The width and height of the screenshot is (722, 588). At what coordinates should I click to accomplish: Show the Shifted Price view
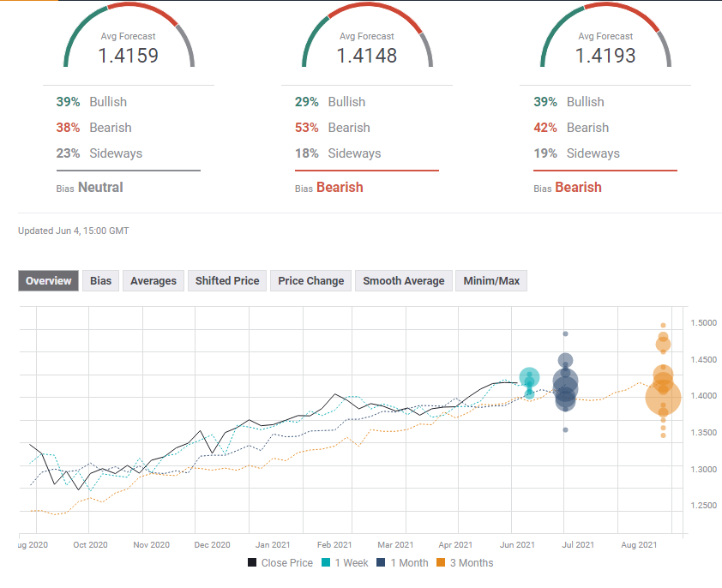click(x=227, y=281)
